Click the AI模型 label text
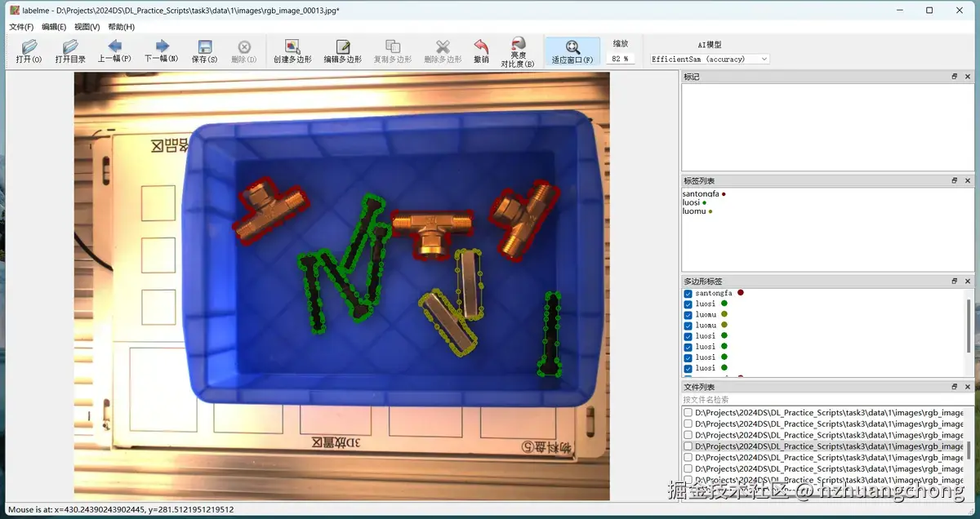Image resolution: width=980 pixels, height=519 pixels. tap(709, 45)
